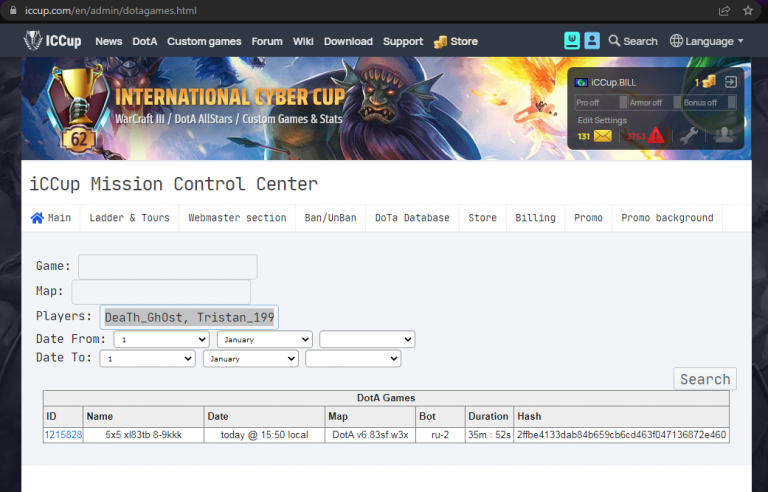Click the teal trident launcher icon
The image size is (768, 492).
tap(572, 41)
